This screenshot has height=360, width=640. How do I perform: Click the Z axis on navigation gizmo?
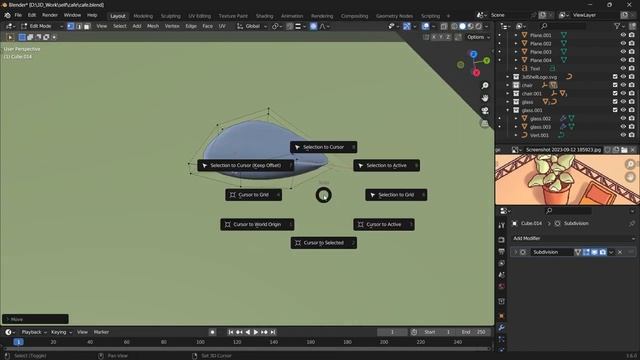click(x=473, y=54)
